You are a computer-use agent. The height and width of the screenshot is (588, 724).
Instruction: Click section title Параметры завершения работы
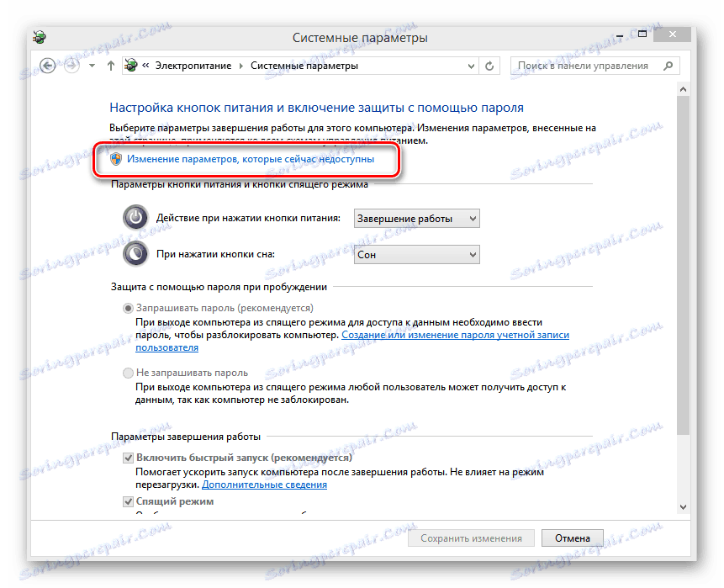[x=186, y=437]
